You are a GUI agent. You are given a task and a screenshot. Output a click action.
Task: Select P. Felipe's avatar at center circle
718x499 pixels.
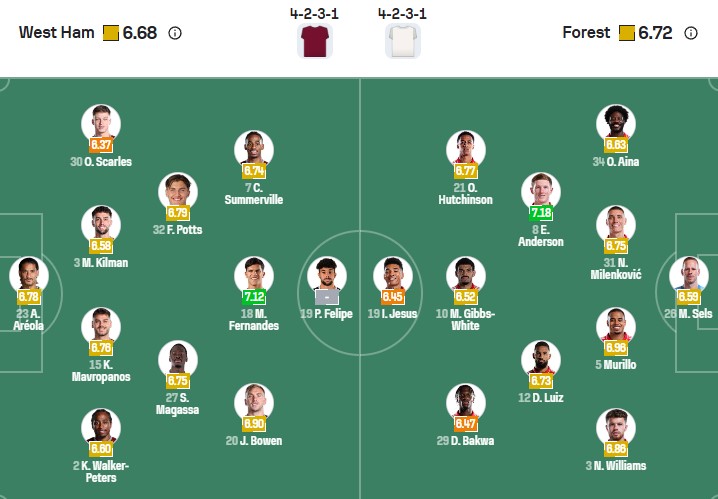pos(327,275)
